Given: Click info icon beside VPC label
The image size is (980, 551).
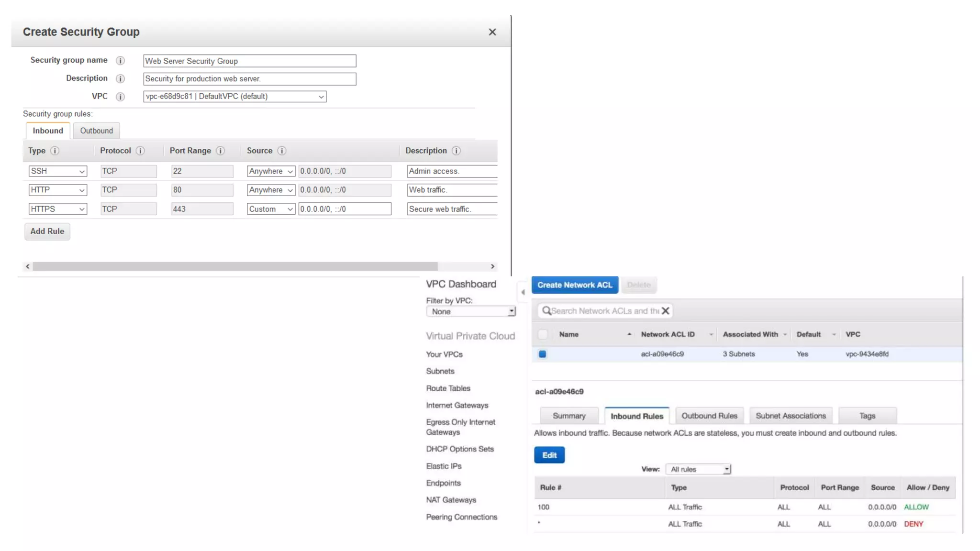Looking at the screenshot, I should [121, 97].
